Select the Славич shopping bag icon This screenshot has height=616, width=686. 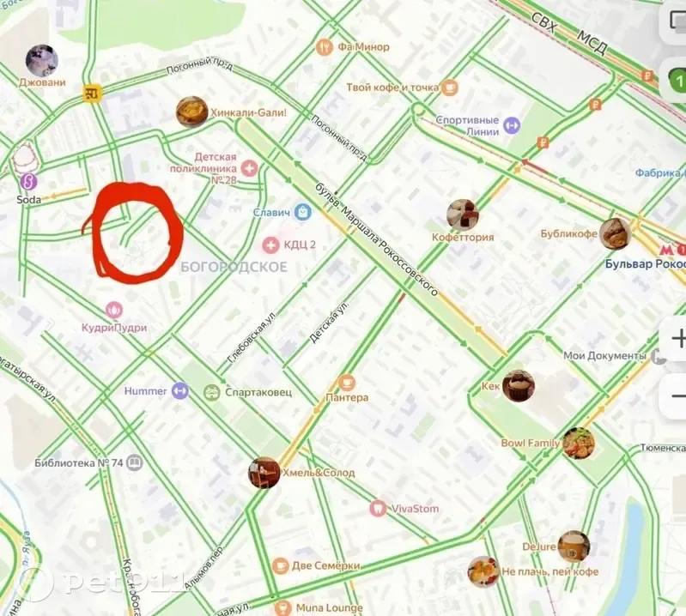303,213
